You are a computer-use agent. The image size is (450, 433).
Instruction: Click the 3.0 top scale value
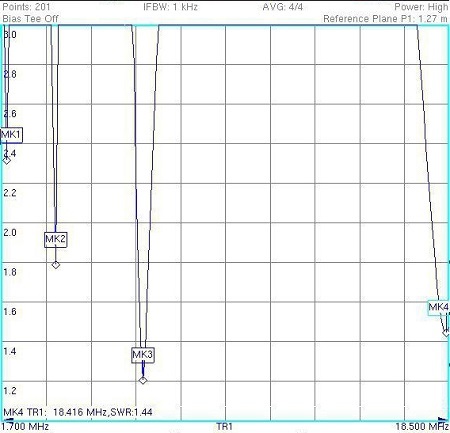point(10,34)
